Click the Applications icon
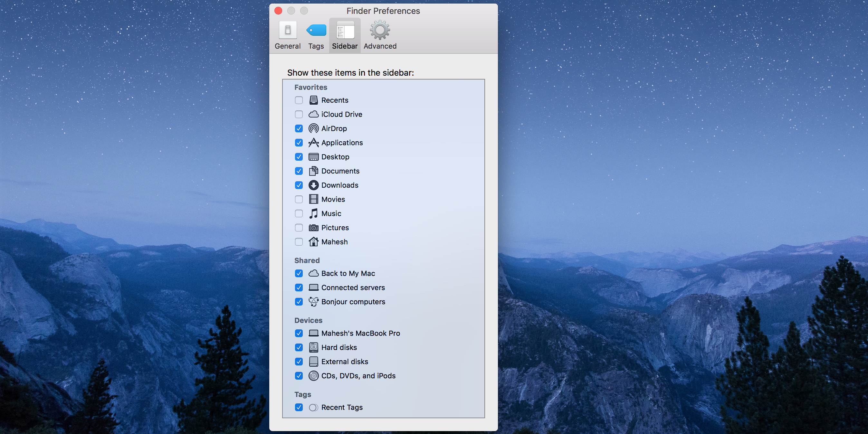The image size is (868, 434). click(x=313, y=143)
